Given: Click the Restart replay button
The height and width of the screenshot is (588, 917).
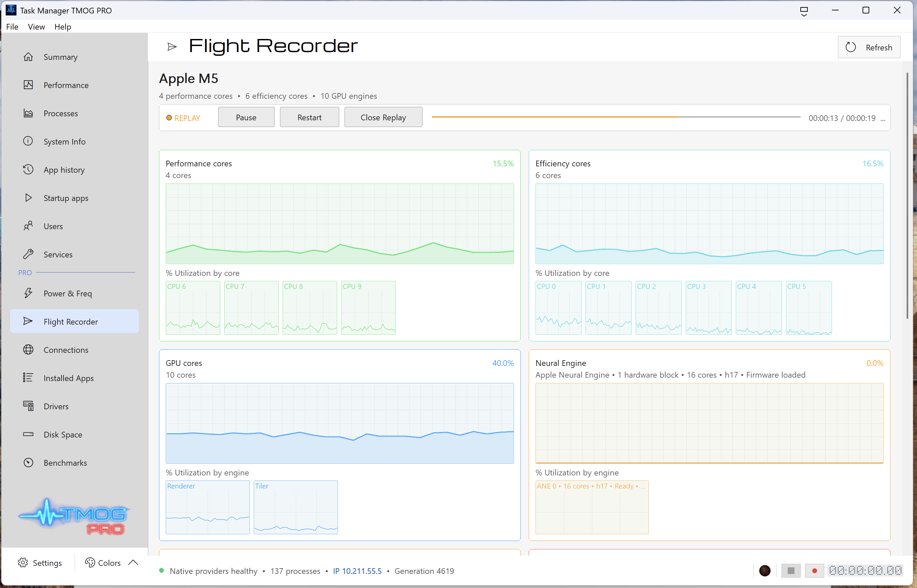Looking at the screenshot, I should (x=309, y=117).
